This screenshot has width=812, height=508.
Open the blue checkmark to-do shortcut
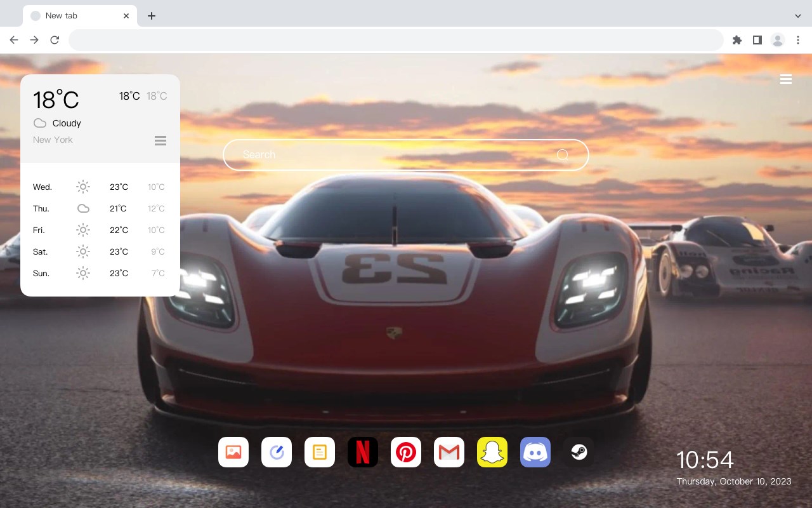(x=277, y=452)
